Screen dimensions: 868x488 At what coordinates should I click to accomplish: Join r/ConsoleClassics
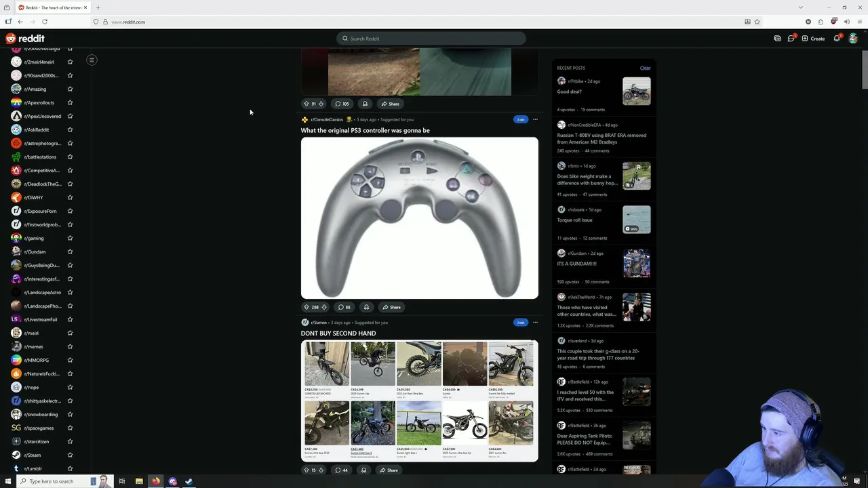coord(520,119)
